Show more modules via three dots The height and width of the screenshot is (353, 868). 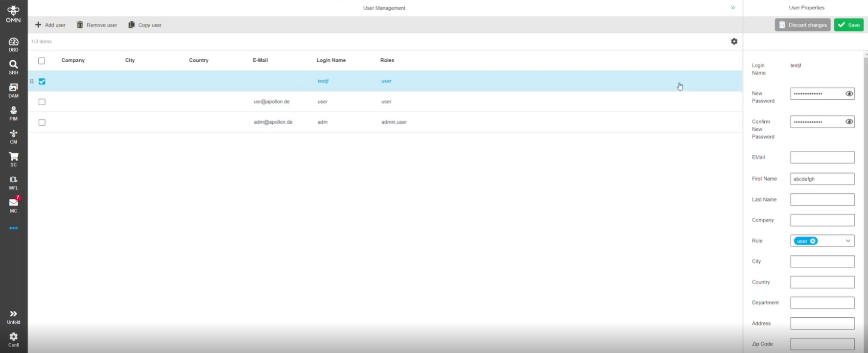(x=13, y=228)
